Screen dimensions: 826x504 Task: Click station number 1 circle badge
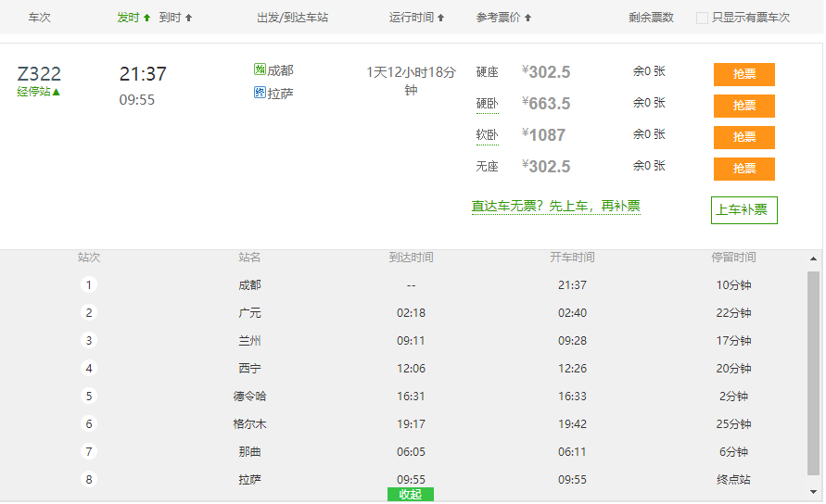pos(89,285)
